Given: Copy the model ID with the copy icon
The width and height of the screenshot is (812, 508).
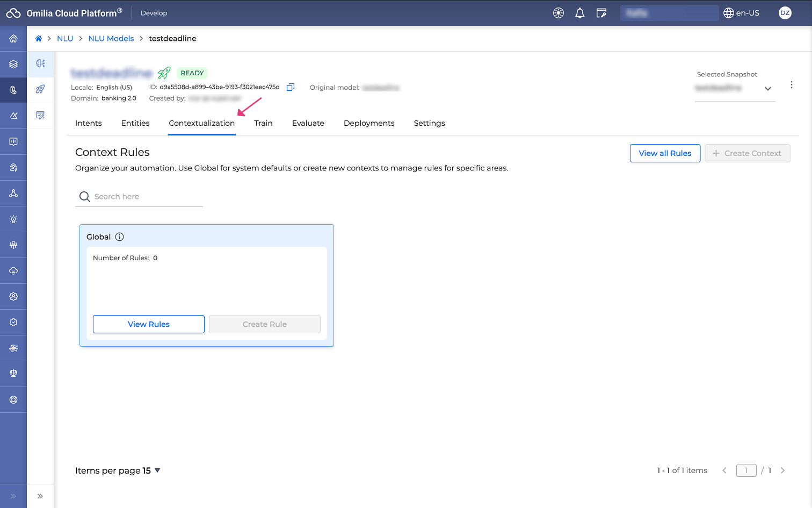Looking at the screenshot, I should [291, 87].
